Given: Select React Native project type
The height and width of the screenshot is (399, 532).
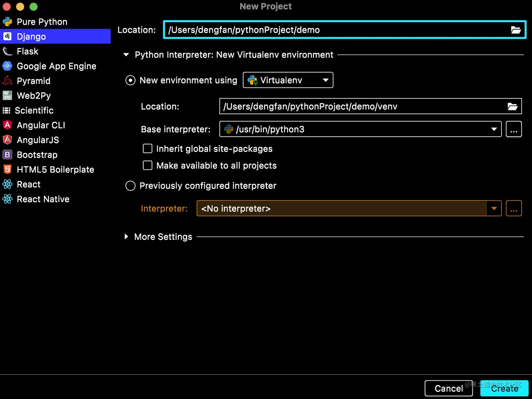Looking at the screenshot, I should (x=55, y=199).
